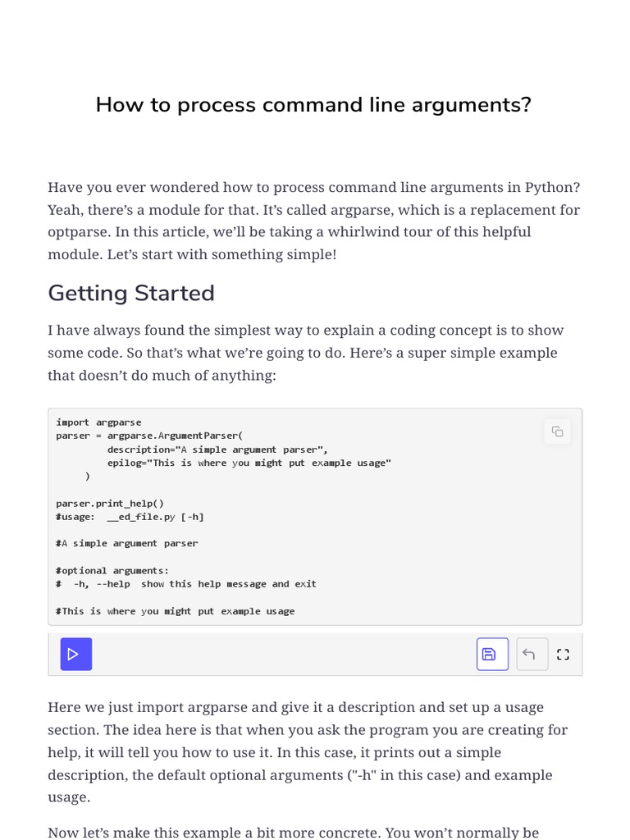The height and width of the screenshot is (840, 630).
Task: Run the code with the play button
Action: click(75, 654)
